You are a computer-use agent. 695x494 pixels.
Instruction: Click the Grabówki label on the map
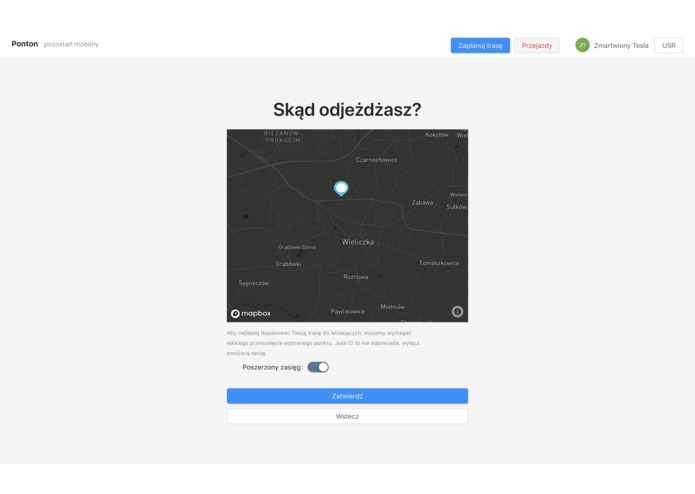pyautogui.click(x=288, y=264)
